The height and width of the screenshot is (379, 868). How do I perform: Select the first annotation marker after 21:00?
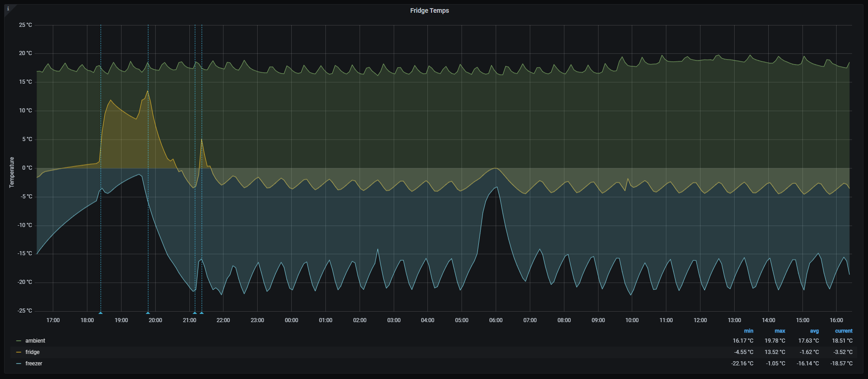pos(195,313)
